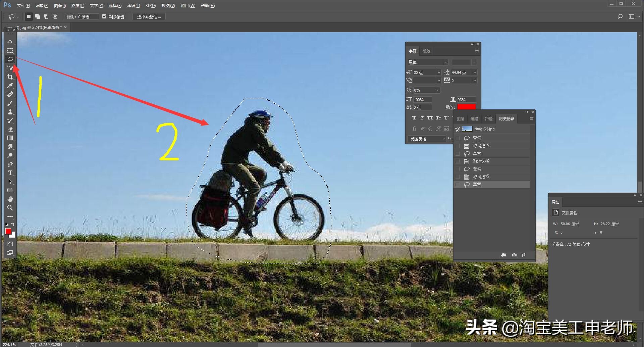Switch to the 通道 tab
Viewport: 644px width, 347px height.
(x=474, y=119)
